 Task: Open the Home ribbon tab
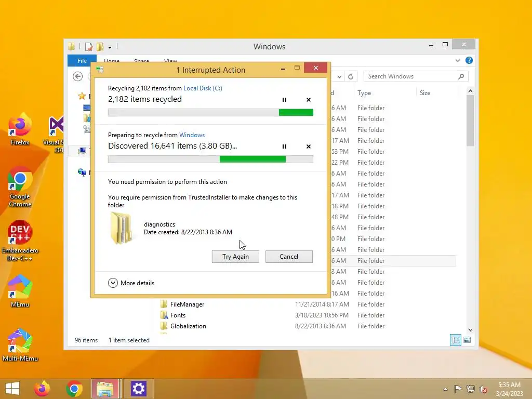pos(112,61)
